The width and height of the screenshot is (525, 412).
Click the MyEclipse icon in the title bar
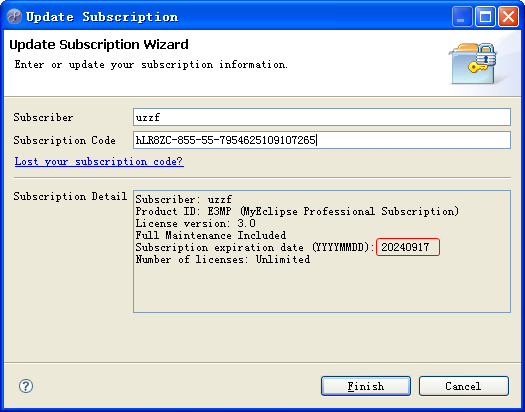pos(14,16)
